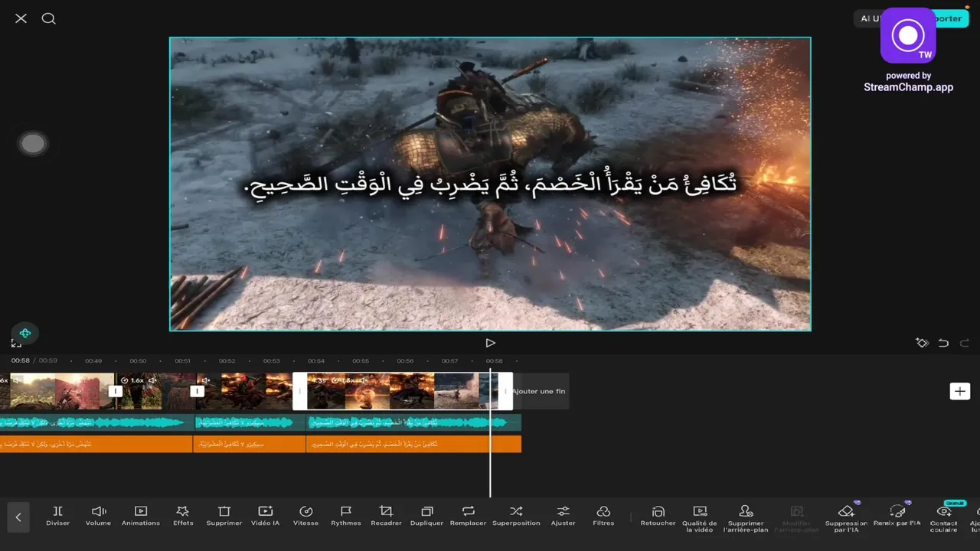This screenshot has height=551, width=980.
Task: Click the 00:54 mark on timeline ruler
Action: coord(316,360)
